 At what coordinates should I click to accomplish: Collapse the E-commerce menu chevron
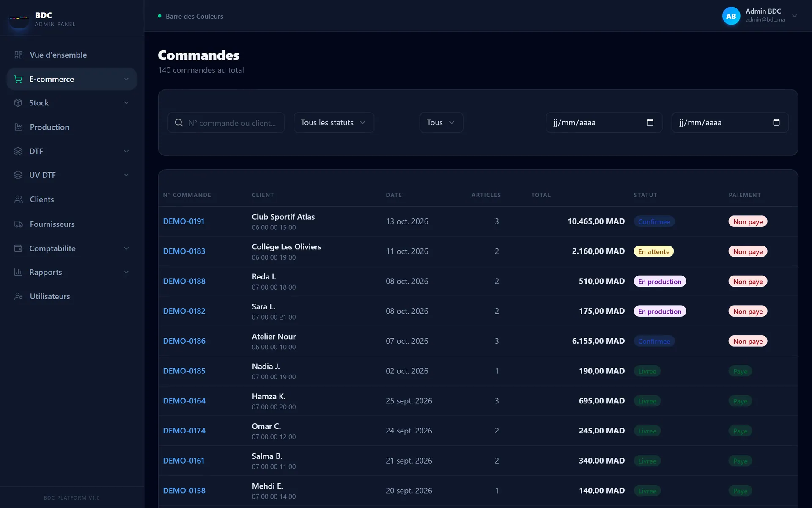(x=126, y=79)
